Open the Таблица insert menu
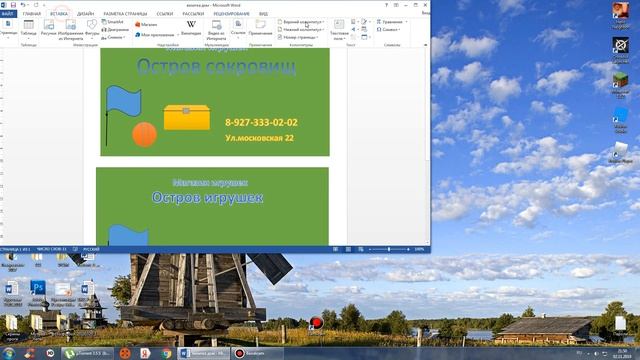640x360 pixels. (x=29, y=29)
